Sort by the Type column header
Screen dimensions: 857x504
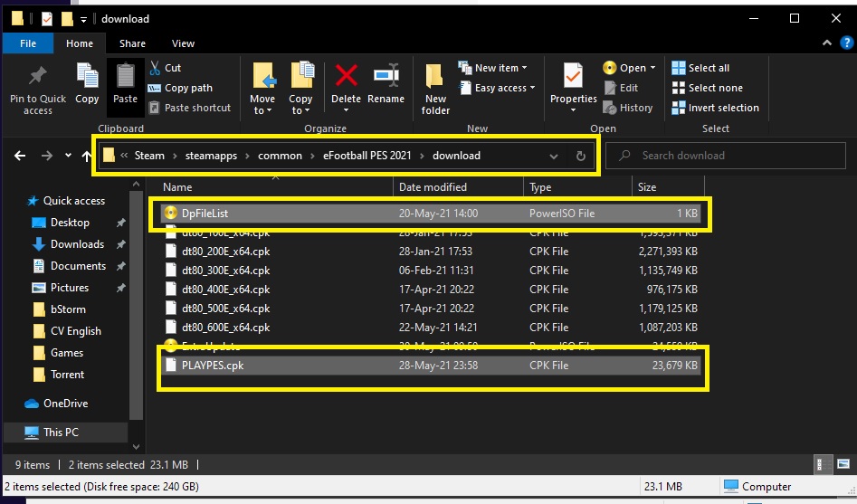click(540, 187)
